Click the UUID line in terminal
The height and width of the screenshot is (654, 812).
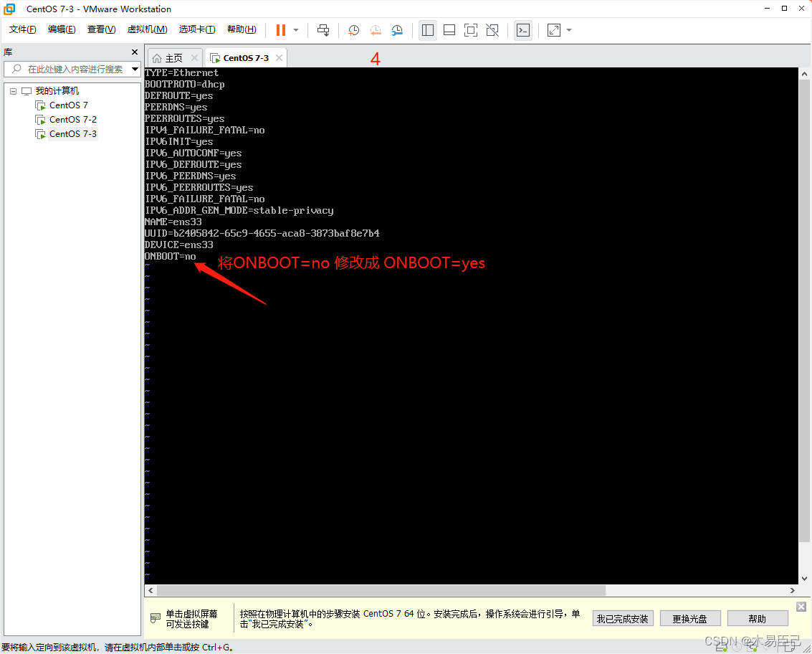262,233
